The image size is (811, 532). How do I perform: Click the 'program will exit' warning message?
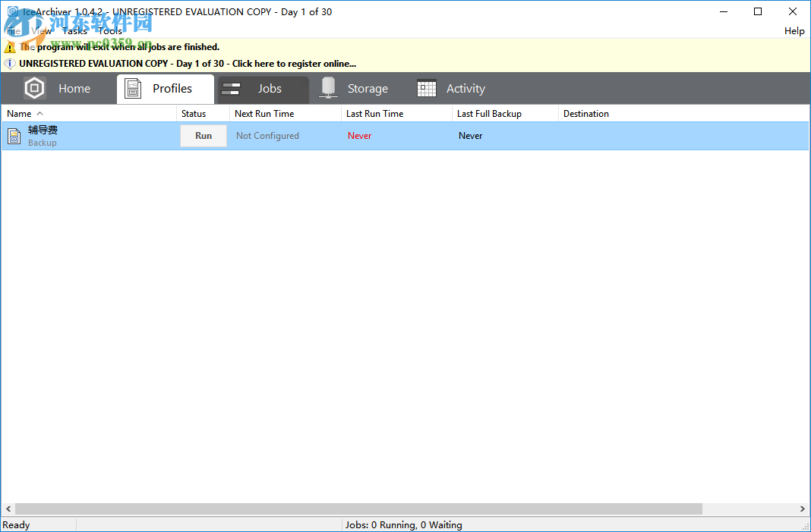click(x=119, y=47)
